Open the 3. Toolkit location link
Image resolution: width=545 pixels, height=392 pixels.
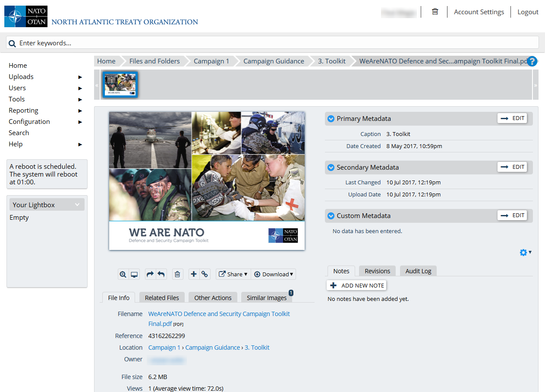tap(257, 348)
